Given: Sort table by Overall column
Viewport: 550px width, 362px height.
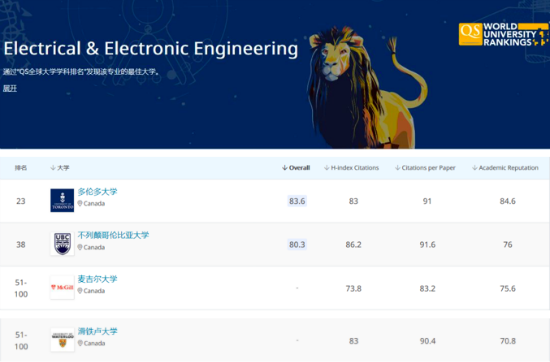Looking at the screenshot, I should point(296,168).
